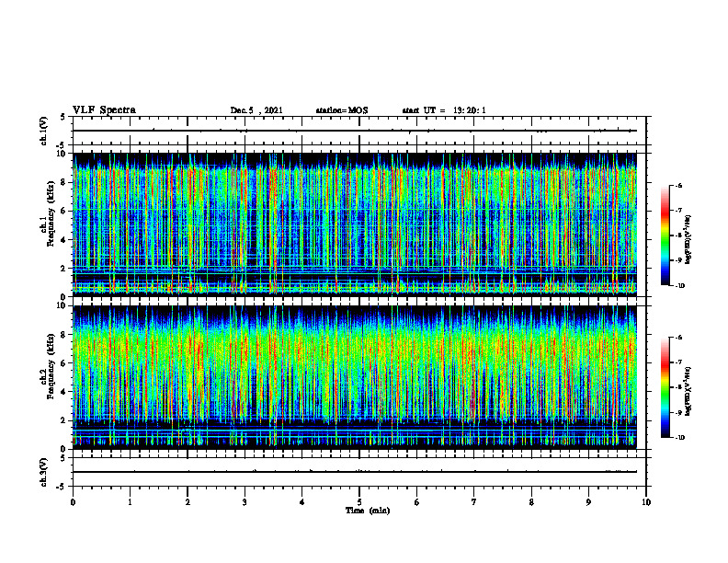Click the '5' tick on the ch.3(V) axis
Image resolution: width=728 pixels, height=563 pixels.
[x=63, y=458]
